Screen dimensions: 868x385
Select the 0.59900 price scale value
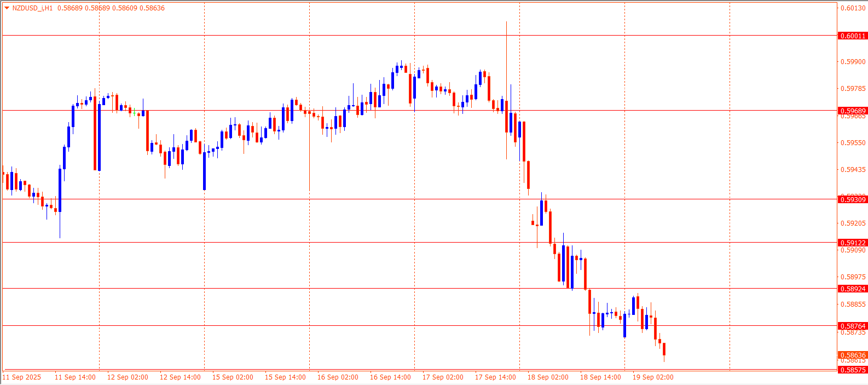pyautogui.click(x=853, y=62)
